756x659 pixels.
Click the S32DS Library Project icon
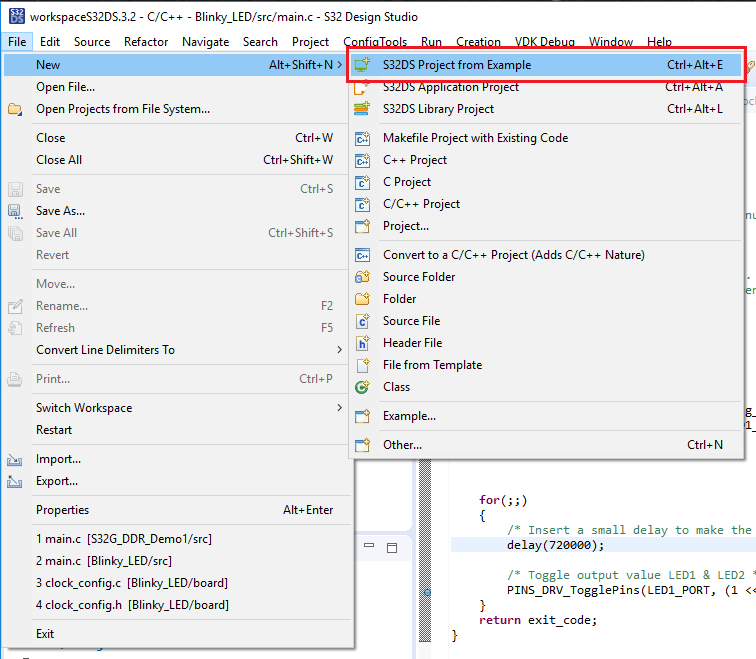click(x=362, y=109)
